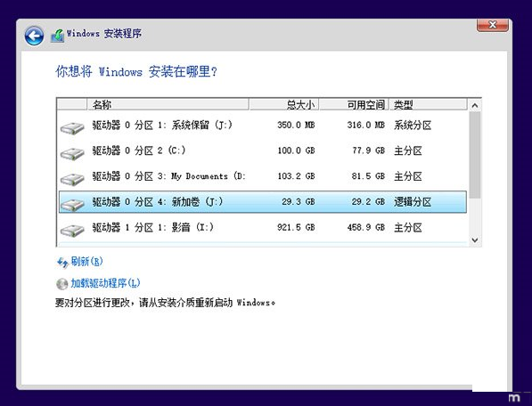The width and height of the screenshot is (532, 406).
Task: Click drive icon for 新加卷 partition
Action: (72, 205)
